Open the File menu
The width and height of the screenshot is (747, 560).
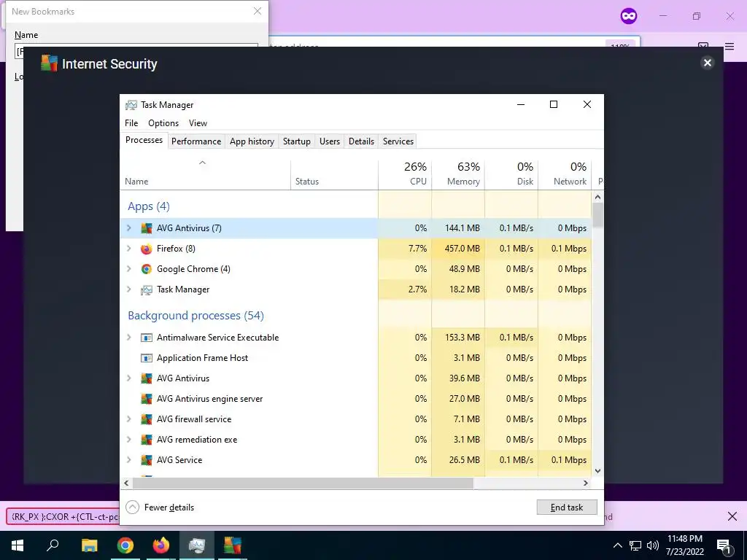131,122
